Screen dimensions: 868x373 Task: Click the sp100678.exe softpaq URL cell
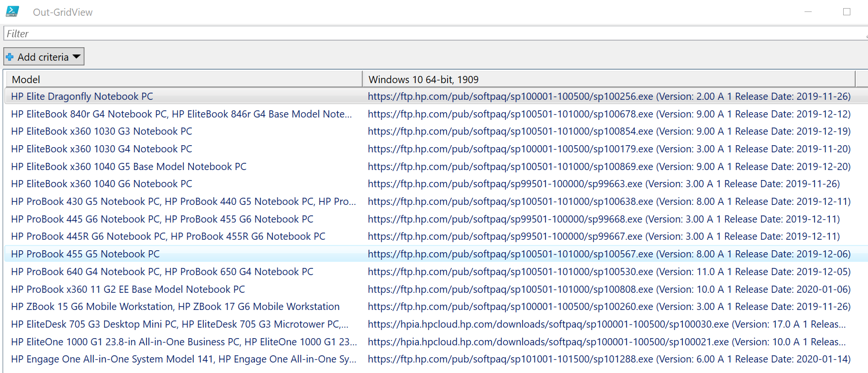point(609,114)
